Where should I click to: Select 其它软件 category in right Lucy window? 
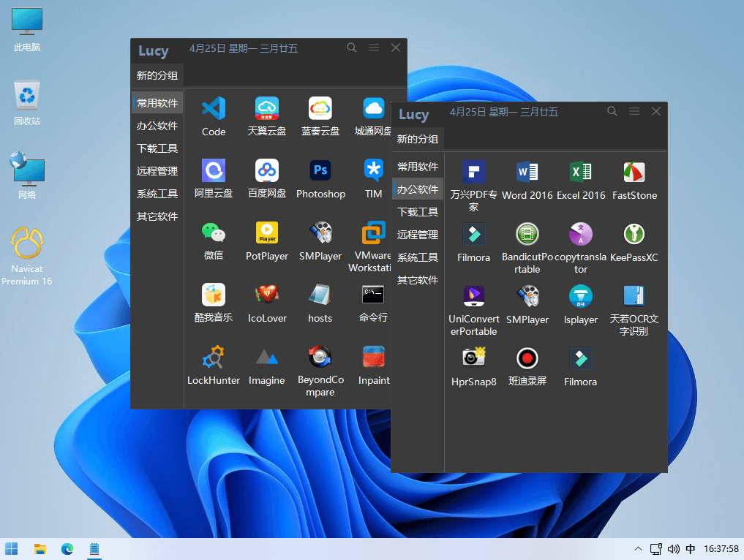[x=418, y=280]
